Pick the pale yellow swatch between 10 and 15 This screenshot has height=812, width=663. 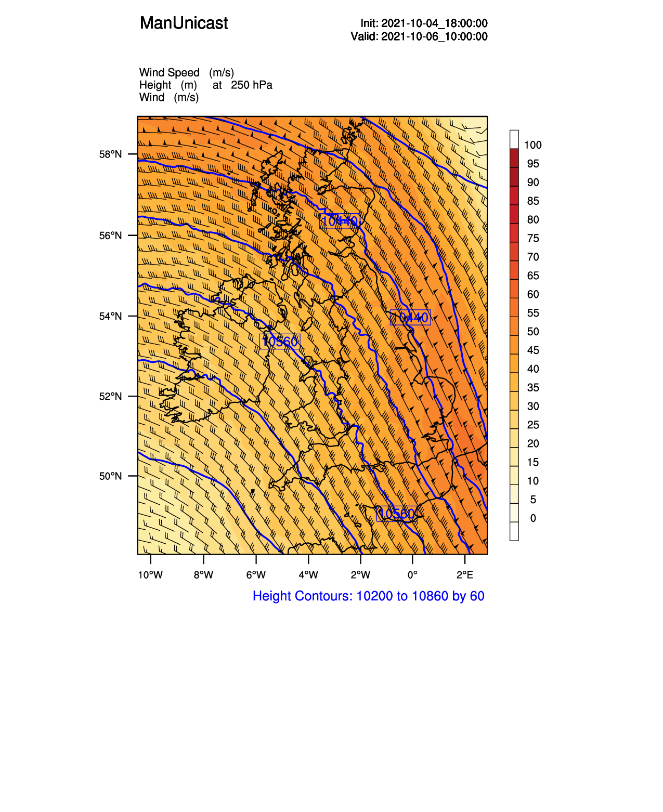[x=514, y=476]
